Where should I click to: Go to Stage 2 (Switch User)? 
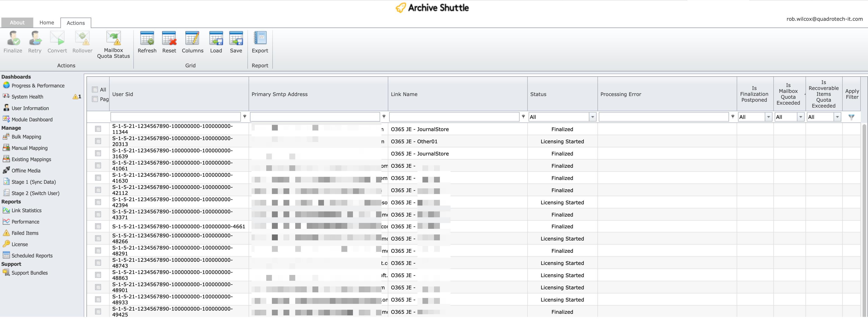tap(35, 193)
